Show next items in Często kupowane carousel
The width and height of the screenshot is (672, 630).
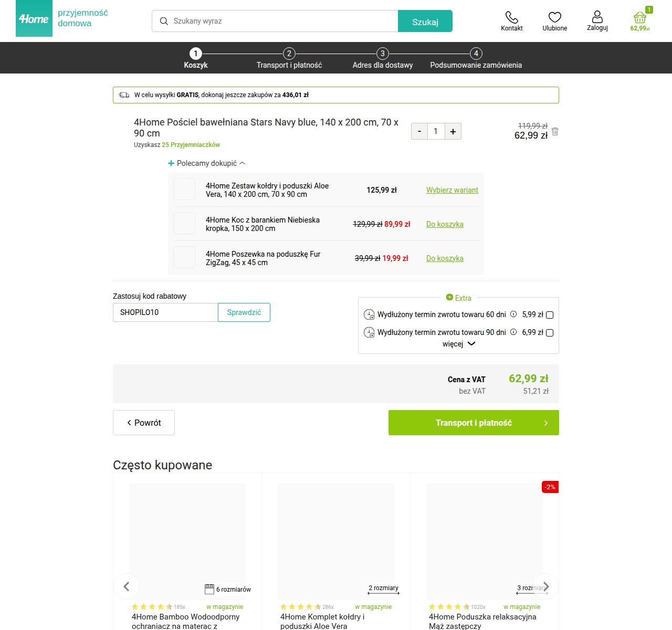point(546,586)
